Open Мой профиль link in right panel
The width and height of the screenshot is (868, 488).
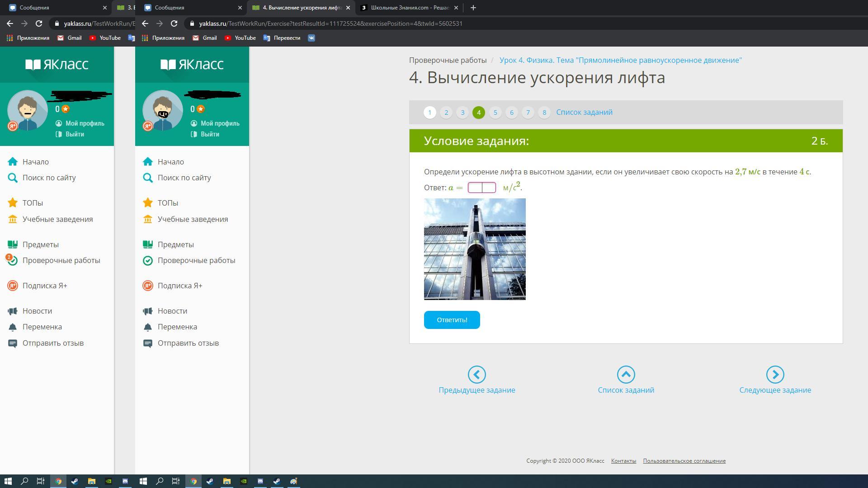(220, 123)
